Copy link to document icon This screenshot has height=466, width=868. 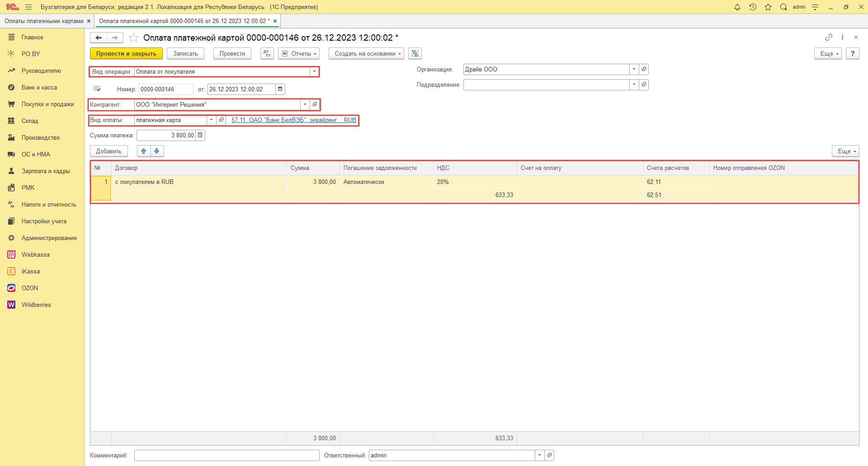[x=829, y=37]
